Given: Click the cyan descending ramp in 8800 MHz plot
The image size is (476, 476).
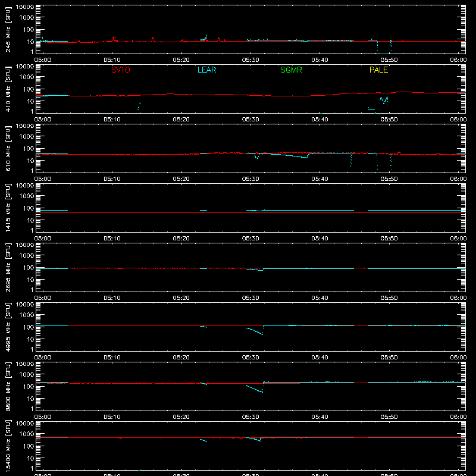Looking at the screenshot, I should (x=255, y=389).
